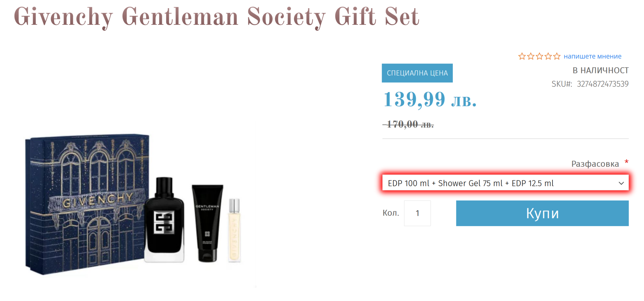
Task: Open the напишете мнение review link
Action: coord(592,56)
